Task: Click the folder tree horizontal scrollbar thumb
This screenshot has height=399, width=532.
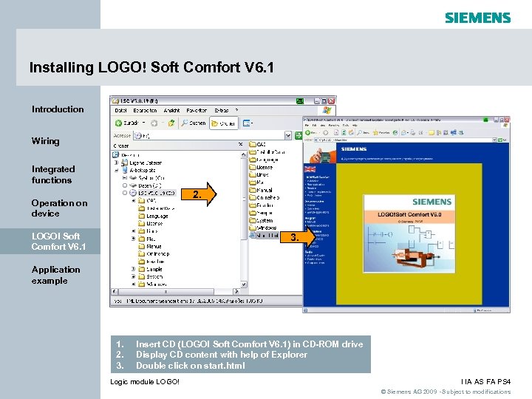Action: [x=166, y=291]
